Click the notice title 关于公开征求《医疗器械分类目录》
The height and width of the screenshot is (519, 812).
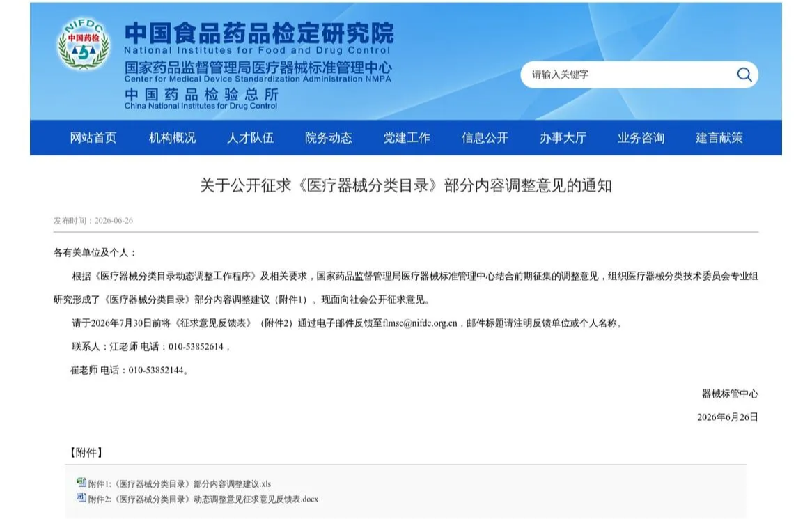tap(406, 185)
